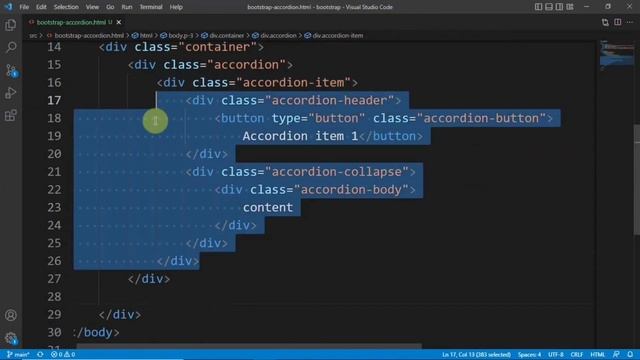
Task: Toggle the secondary side bar layout icon
Action: (559, 7)
